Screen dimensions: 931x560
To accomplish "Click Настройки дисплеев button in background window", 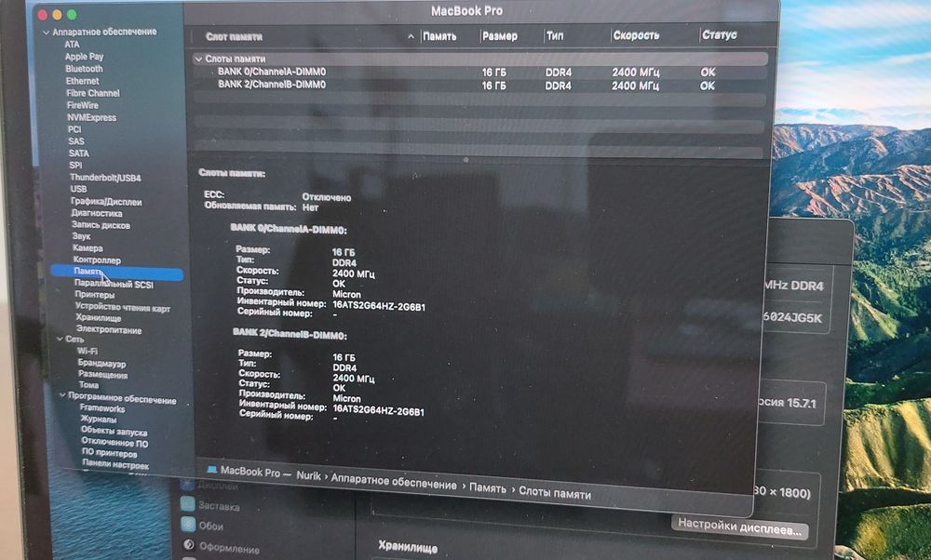I will tap(740, 527).
